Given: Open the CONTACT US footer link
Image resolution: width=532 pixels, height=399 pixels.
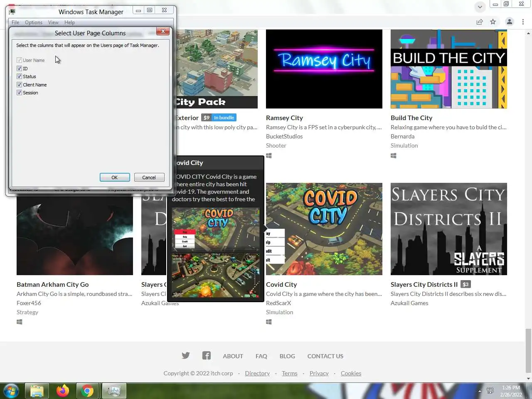Looking at the screenshot, I should (325, 356).
